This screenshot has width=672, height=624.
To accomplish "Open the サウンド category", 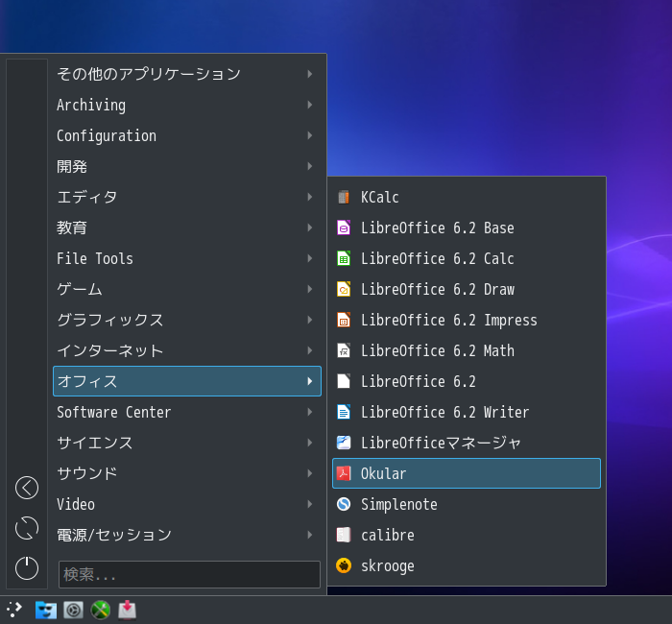I will coord(187,473).
